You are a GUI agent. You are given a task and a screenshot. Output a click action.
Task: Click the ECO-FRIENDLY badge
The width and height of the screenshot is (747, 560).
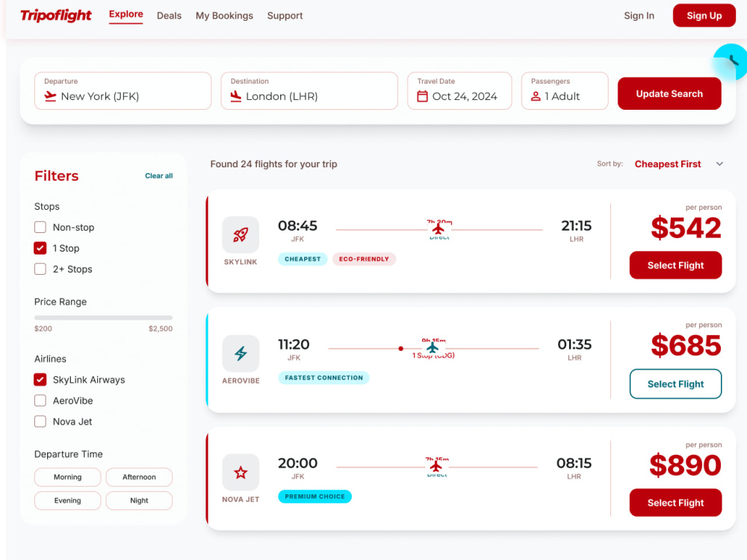[364, 259]
